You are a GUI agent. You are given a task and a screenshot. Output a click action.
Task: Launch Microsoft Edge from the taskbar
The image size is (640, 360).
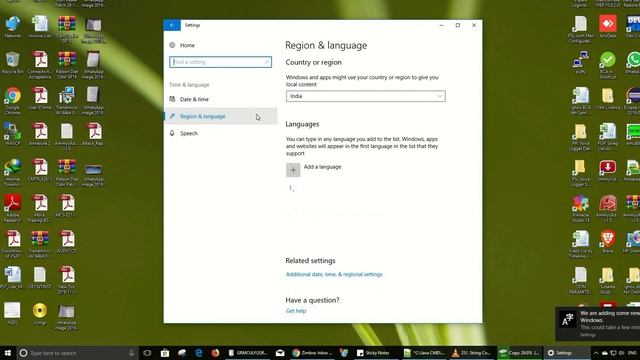(x=199, y=353)
